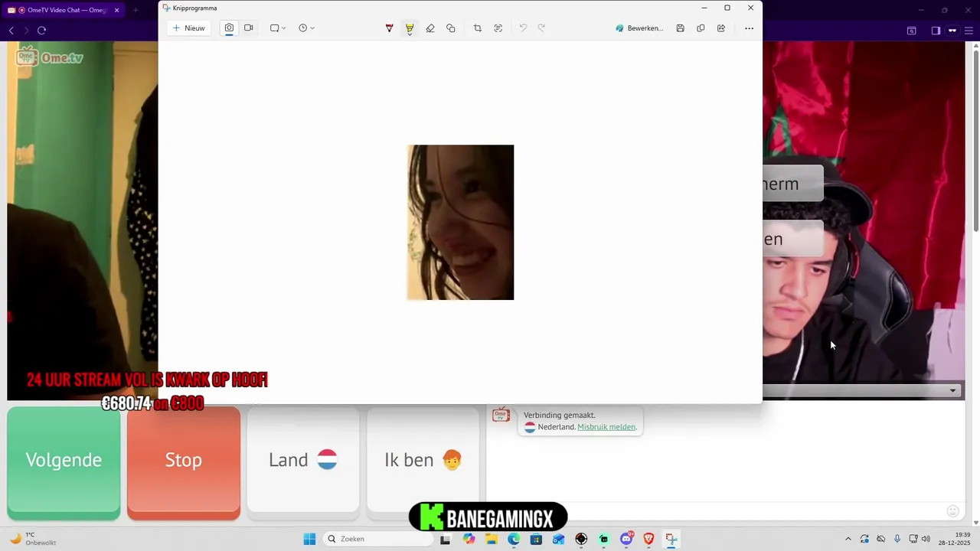The height and width of the screenshot is (551, 980).
Task: Open Task View on taskbar
Action: point(446,539)
